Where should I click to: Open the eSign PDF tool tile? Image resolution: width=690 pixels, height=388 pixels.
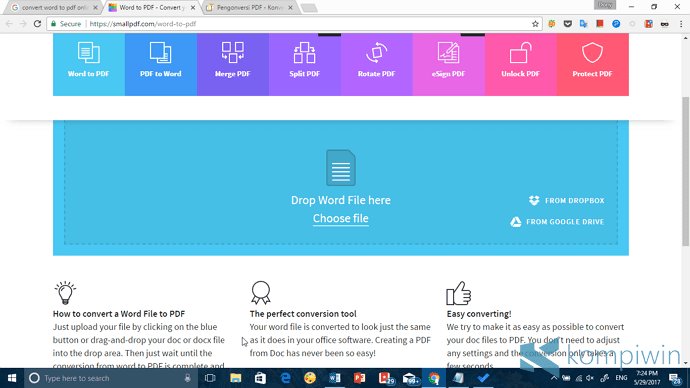click(x=448, y=64)
